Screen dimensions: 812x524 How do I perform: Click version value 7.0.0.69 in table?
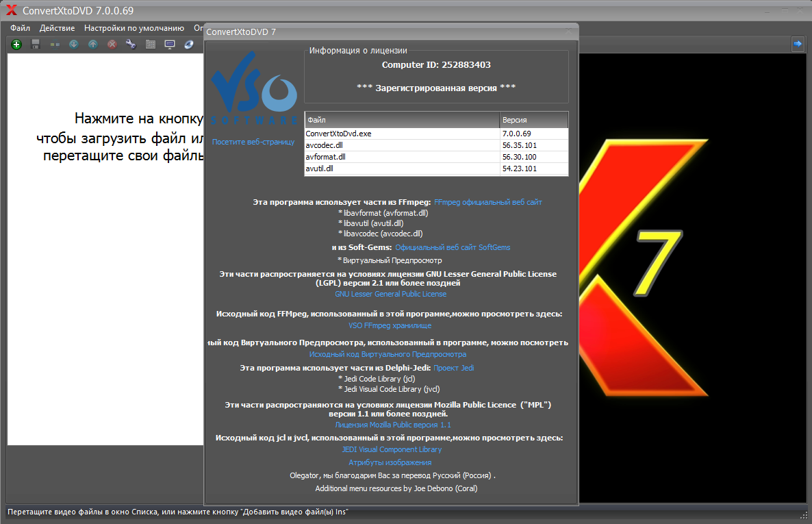click(517, 134)
